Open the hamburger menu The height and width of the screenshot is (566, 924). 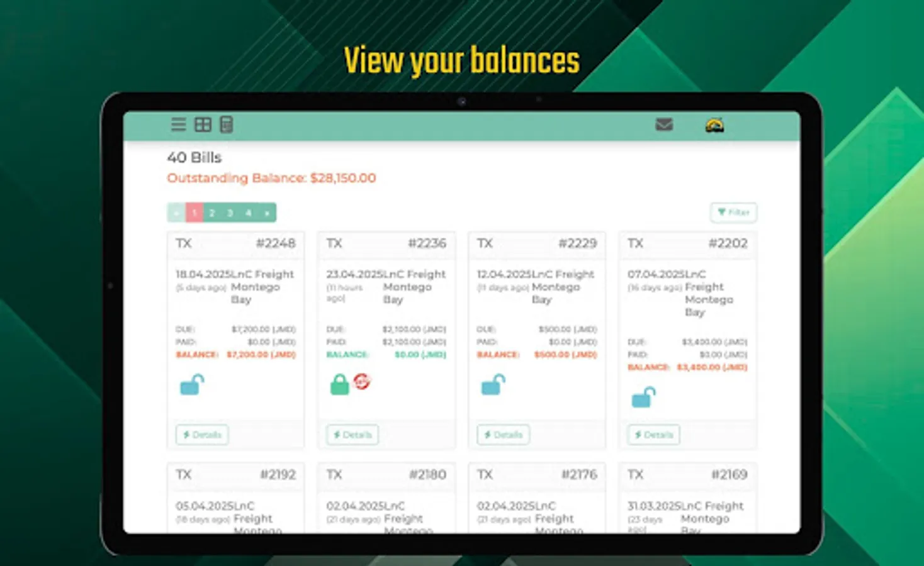click(178, 125)
